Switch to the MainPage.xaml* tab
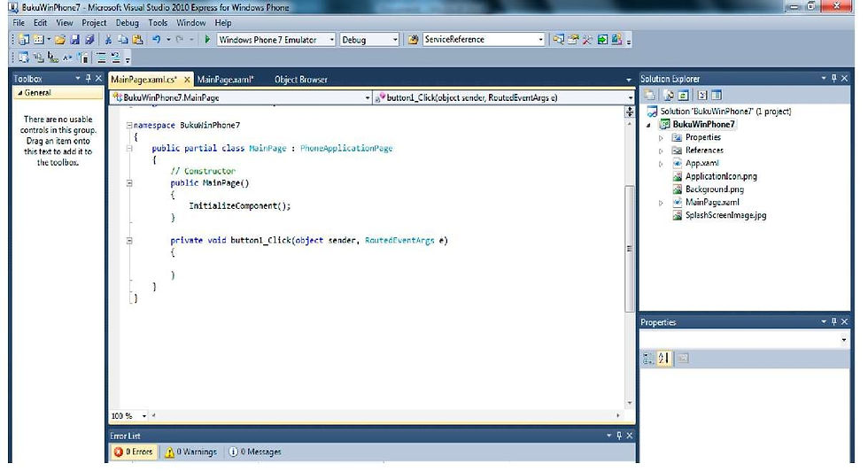The height and width of the screenshot is (471, 868). (x=225, y=80)
